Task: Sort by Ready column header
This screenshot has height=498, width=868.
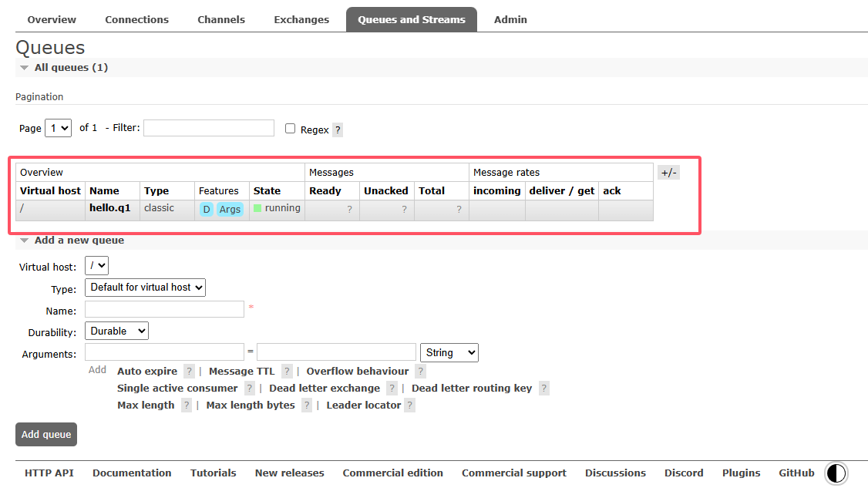Action: click(x=325, y=191)
